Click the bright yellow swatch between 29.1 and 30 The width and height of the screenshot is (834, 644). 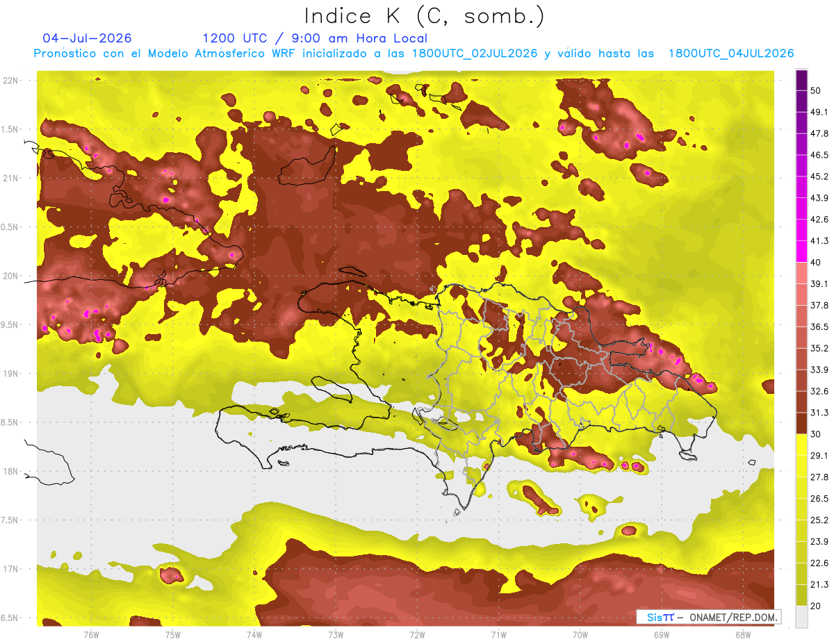click(x=801, y=445)
